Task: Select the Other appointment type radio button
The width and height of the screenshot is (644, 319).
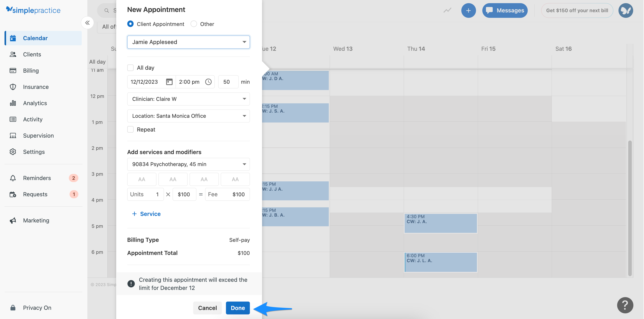Action: (194, 24)
